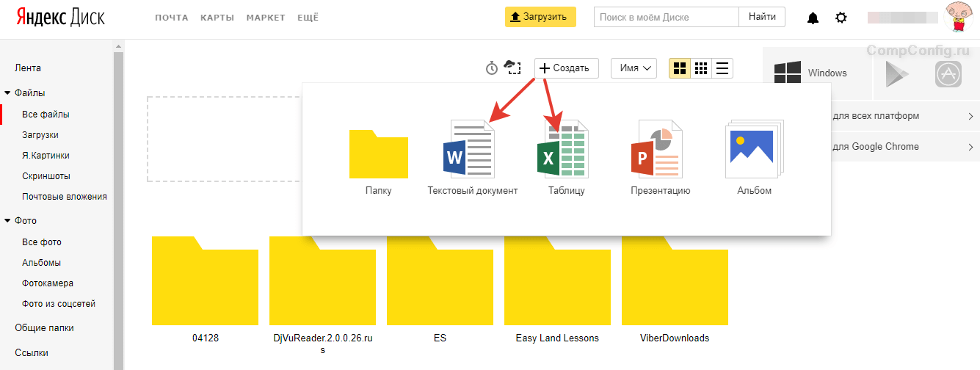Open the notifications bell
Image resolution: width=980 pixels, height=370 pixels.
click(x=813, y=18)
